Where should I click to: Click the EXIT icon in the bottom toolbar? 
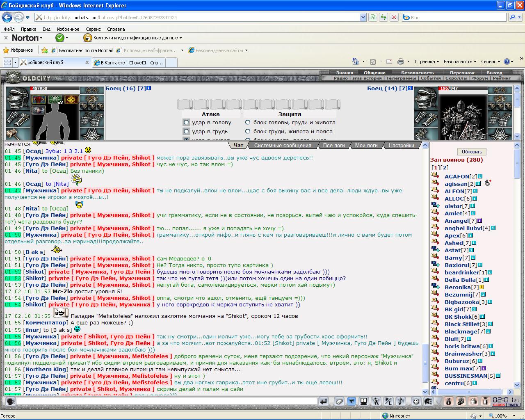coord(485,401)
